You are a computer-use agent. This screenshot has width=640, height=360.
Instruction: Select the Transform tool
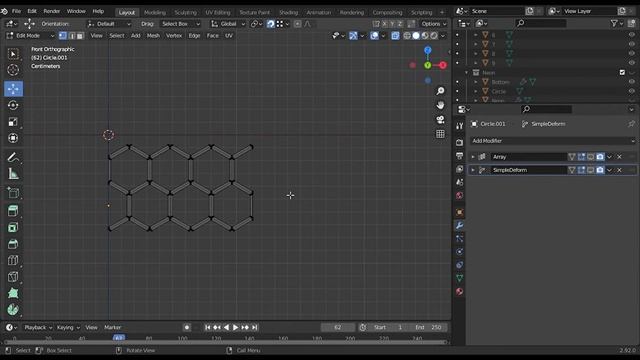(13, 138)
